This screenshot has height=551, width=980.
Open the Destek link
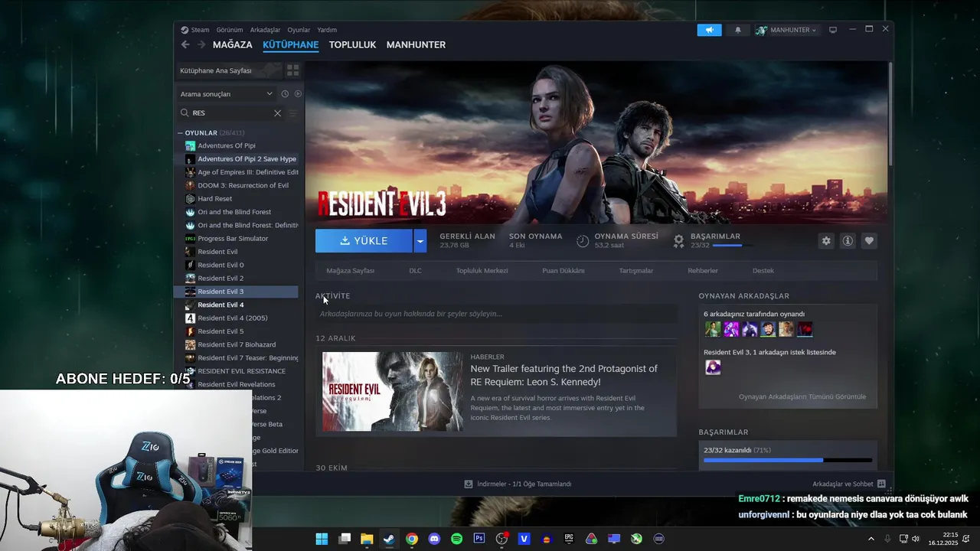click(763, 271)
